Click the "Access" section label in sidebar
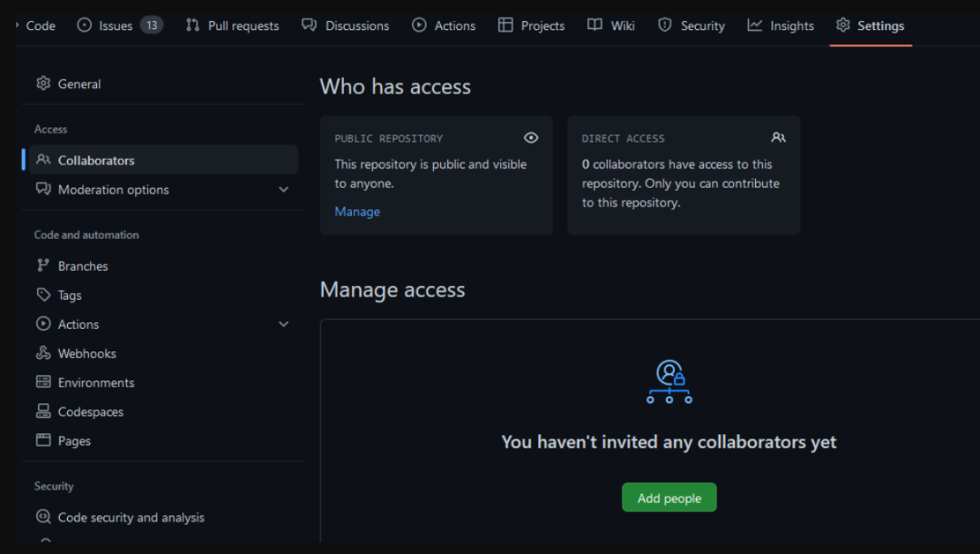This screenshot has height=554, width=980. click(51, 130)
